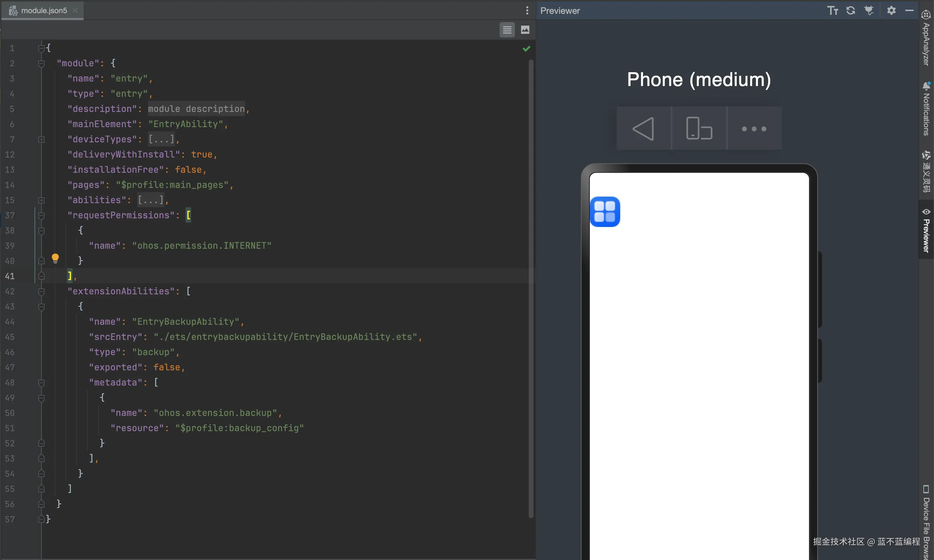Expand the folded abilities array
The height and width of the screenshot is (560, 934).
point(41,200)
